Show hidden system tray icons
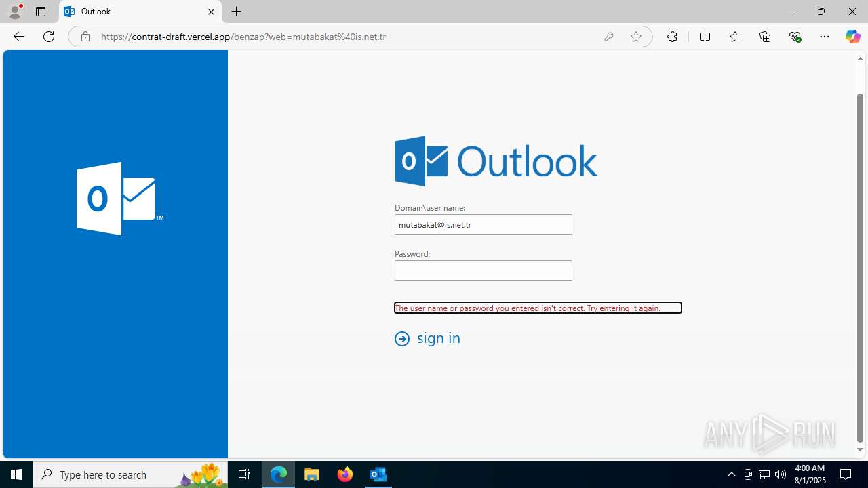This screenshot has width=868, height=488. point(731,474)
